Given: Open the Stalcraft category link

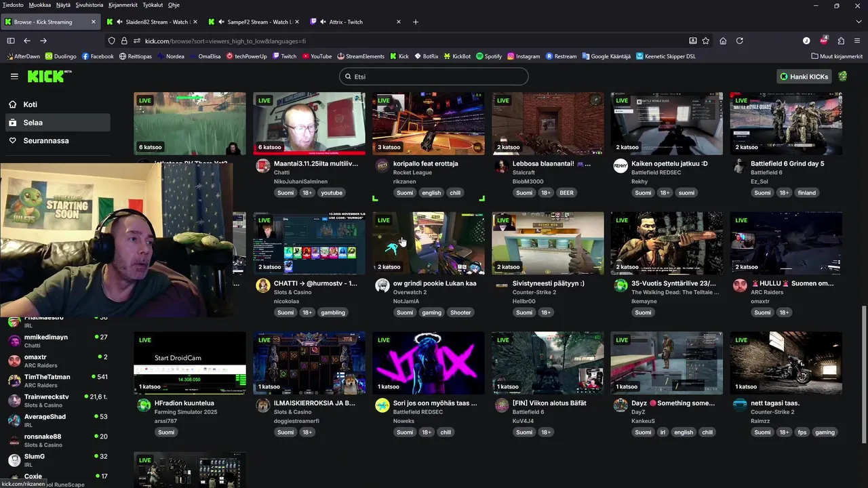Looking at the screenshot, I should (x=524, y=172).
